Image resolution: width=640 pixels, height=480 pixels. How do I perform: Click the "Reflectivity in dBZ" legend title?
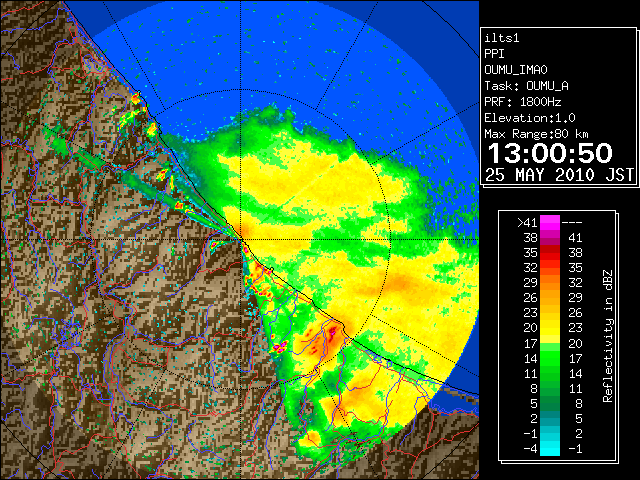(x=608, y=336)
